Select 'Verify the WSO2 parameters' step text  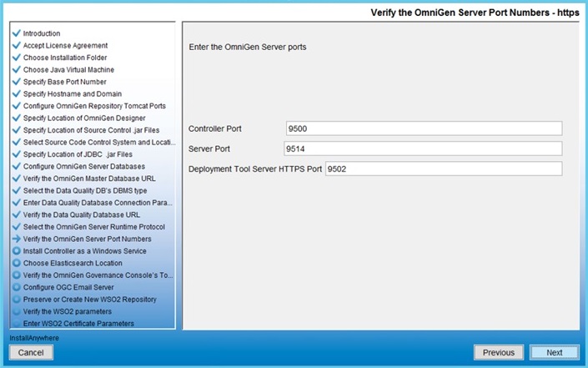[x=68, y=311]
